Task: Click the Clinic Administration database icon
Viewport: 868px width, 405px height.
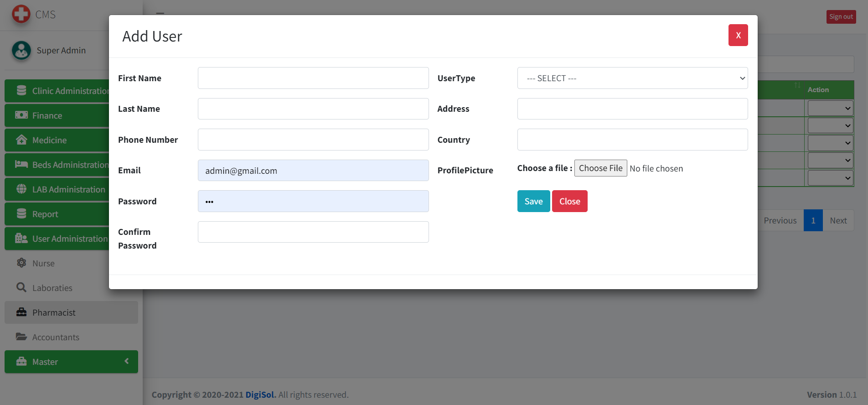Action: click(x=21, y=90)
